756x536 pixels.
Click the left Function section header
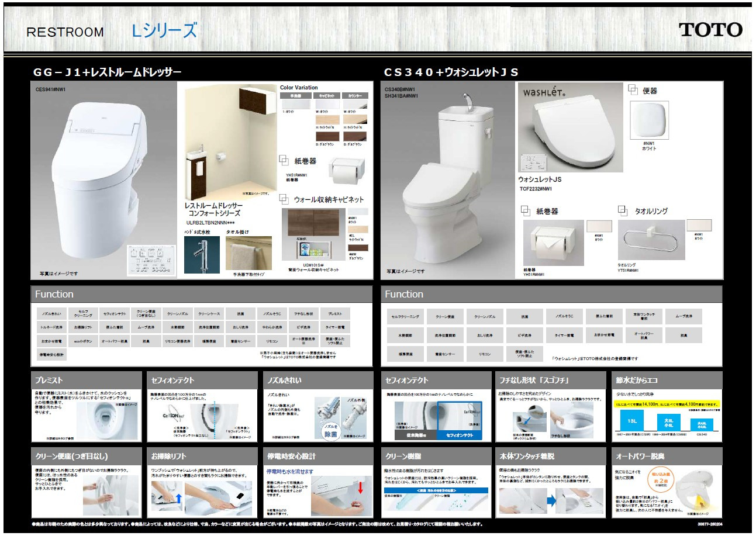tap(202, 294)
